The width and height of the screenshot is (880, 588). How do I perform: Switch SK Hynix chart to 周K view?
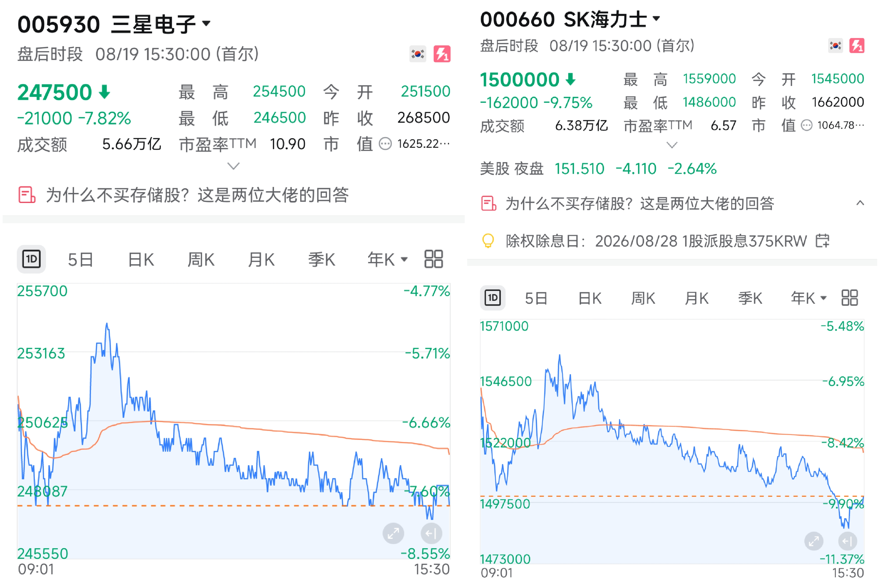(643, 299)
